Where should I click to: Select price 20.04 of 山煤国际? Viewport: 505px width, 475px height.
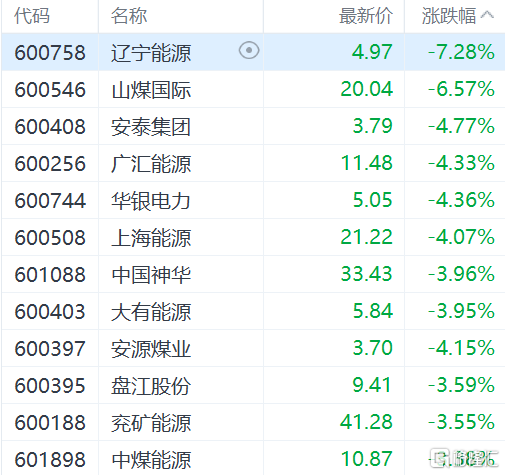[x=366, y=89]
